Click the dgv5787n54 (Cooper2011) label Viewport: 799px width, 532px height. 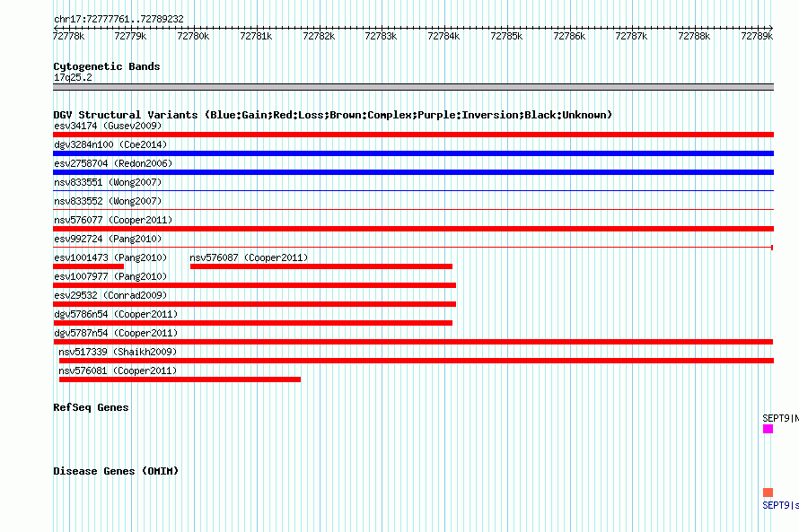(116, 333)
